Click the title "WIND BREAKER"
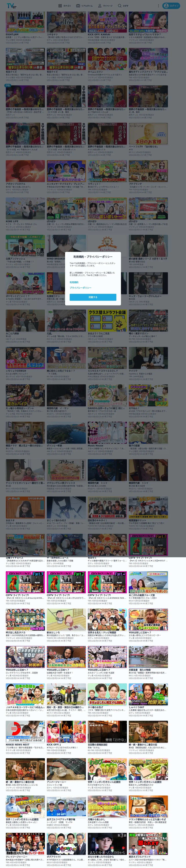Image resolution: width=186 pixels, height=868 pixels. [56, 259]
